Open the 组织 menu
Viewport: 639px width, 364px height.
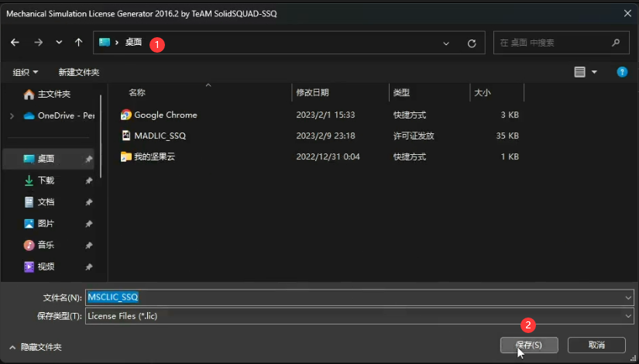tap(26, 72)
